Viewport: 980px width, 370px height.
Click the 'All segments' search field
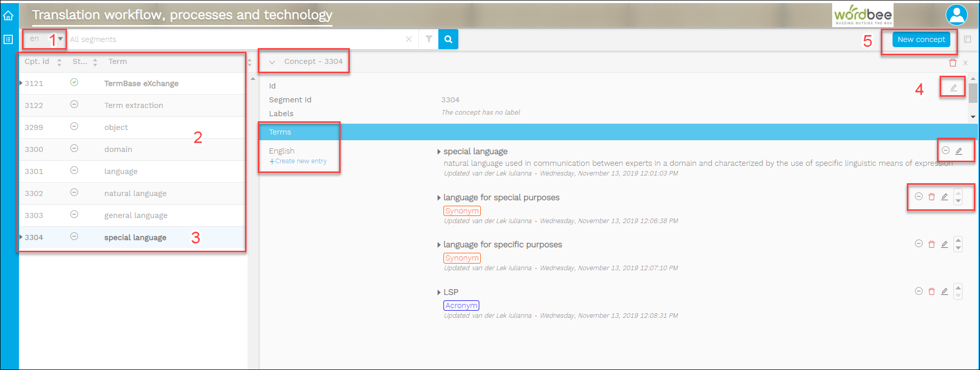click(x=235, y=39)
